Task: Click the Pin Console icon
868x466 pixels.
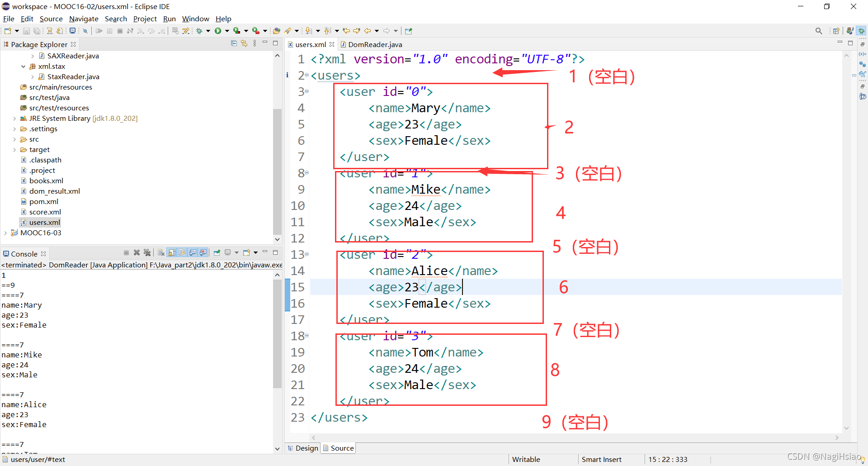Action: 217,252
